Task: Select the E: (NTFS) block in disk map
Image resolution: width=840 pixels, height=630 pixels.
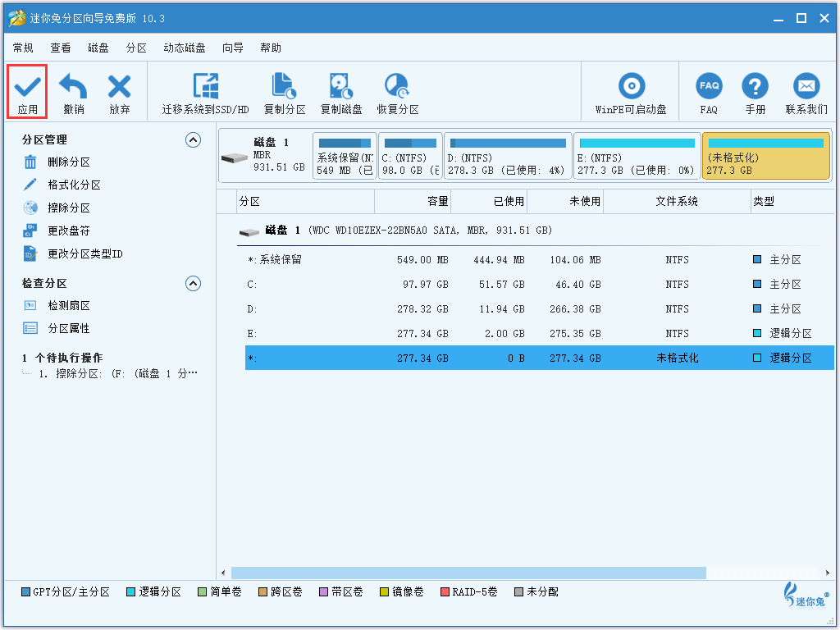Action: pyautogui.click(x=637, y=157)
